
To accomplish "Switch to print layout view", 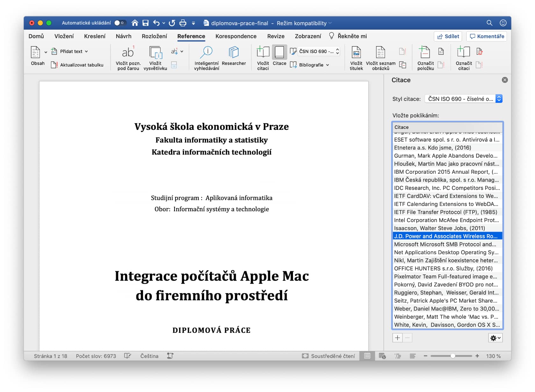I will click(x=367, y=356).
